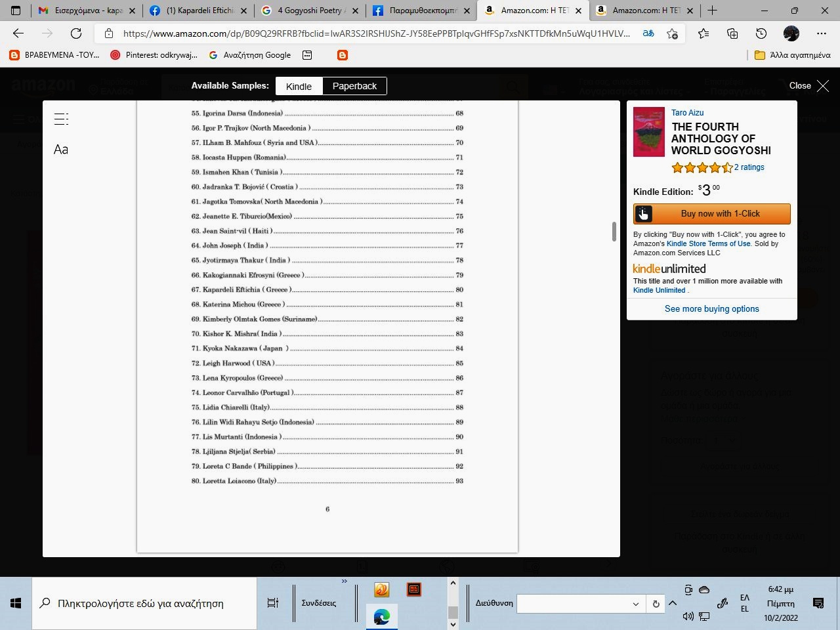Open calendar-style bookmark icon
The width and height of the screenshot is (840, 630).
[307, 55]
